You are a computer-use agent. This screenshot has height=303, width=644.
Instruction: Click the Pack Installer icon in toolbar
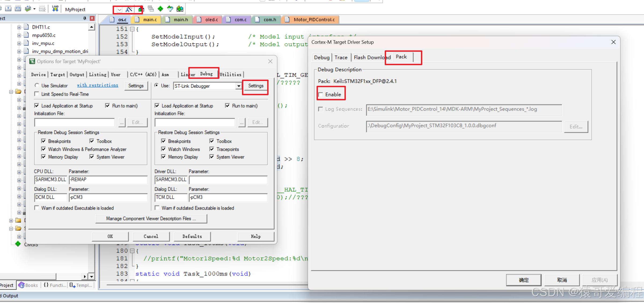point(180,9)
